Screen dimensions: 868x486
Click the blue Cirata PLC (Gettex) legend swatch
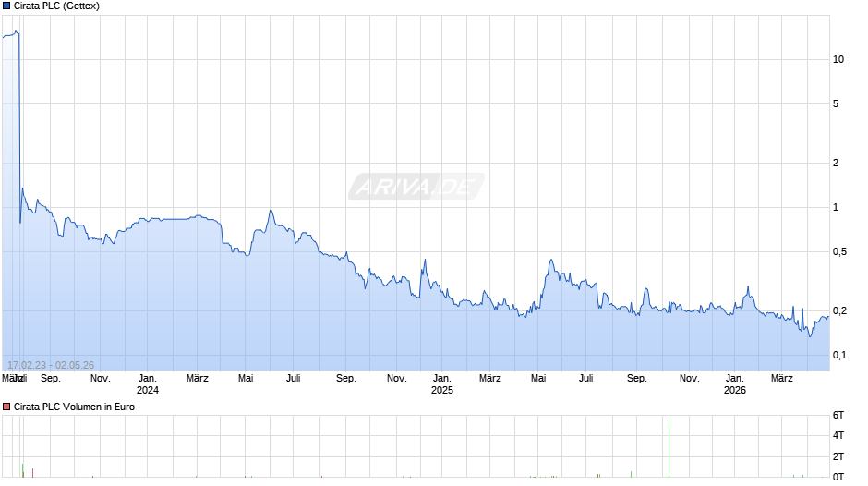(x=6, y=6)
